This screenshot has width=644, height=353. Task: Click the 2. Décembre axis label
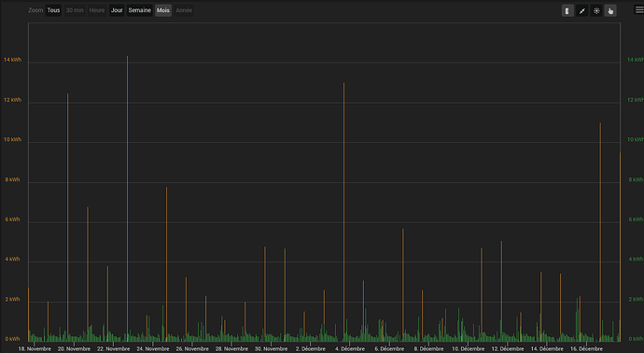(x=311, y=349)
